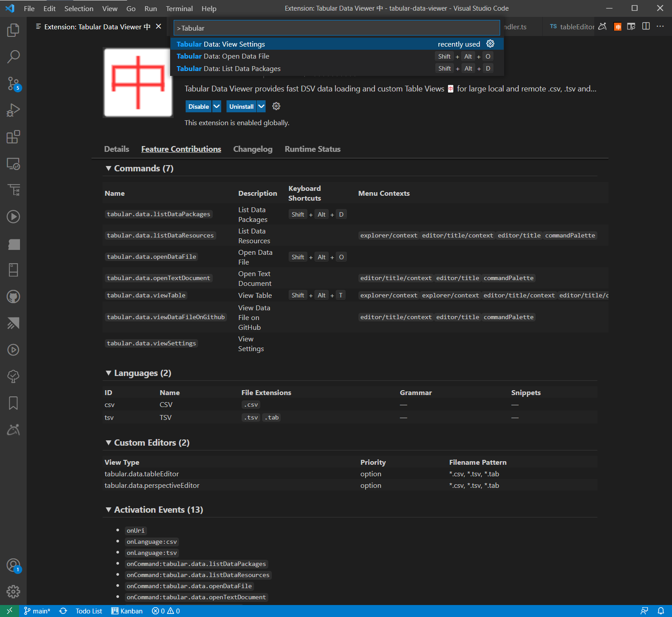672x617 pixels.
Task: Close the Extension: Tabular Data Viewer tab
Action: [159, 27]
